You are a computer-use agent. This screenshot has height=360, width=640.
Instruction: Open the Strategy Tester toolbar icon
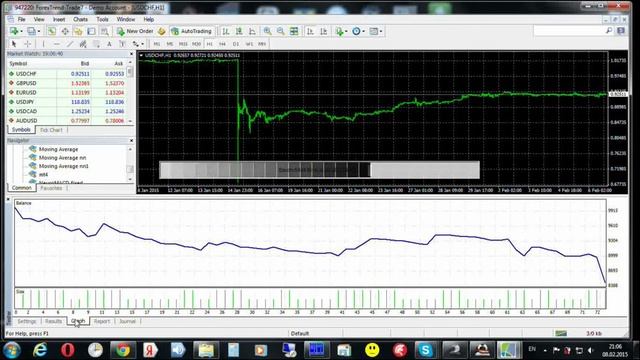pos(104,31)
